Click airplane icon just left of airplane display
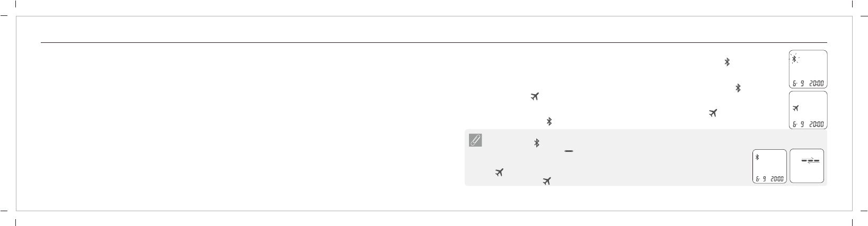868x226 pixels. click(713, 113)
